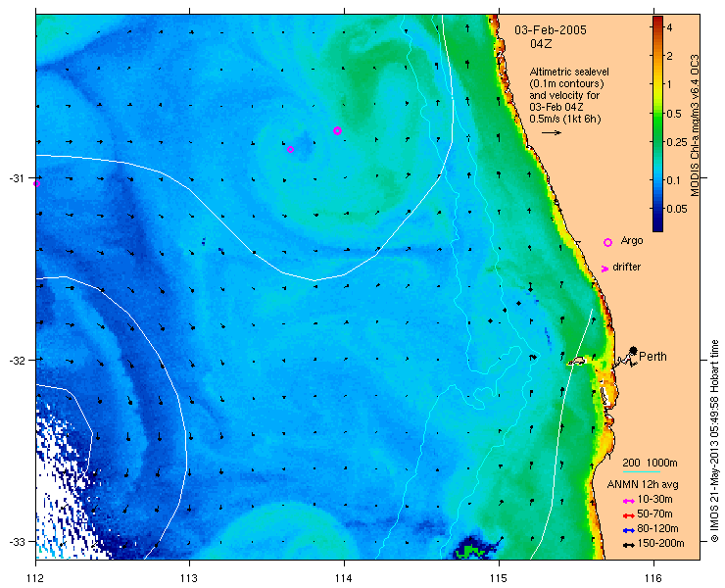This screenshot has height=588, width=725.
Task: Click the IMOS copyright timestamp text
Action: pyautogui.click(x=714, y=441)
